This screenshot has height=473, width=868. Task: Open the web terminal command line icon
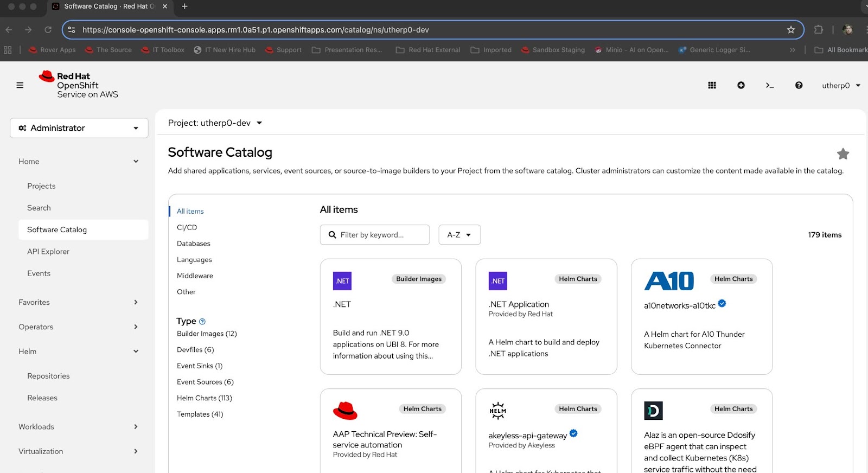pyautogui.click(x=769, y=85)
